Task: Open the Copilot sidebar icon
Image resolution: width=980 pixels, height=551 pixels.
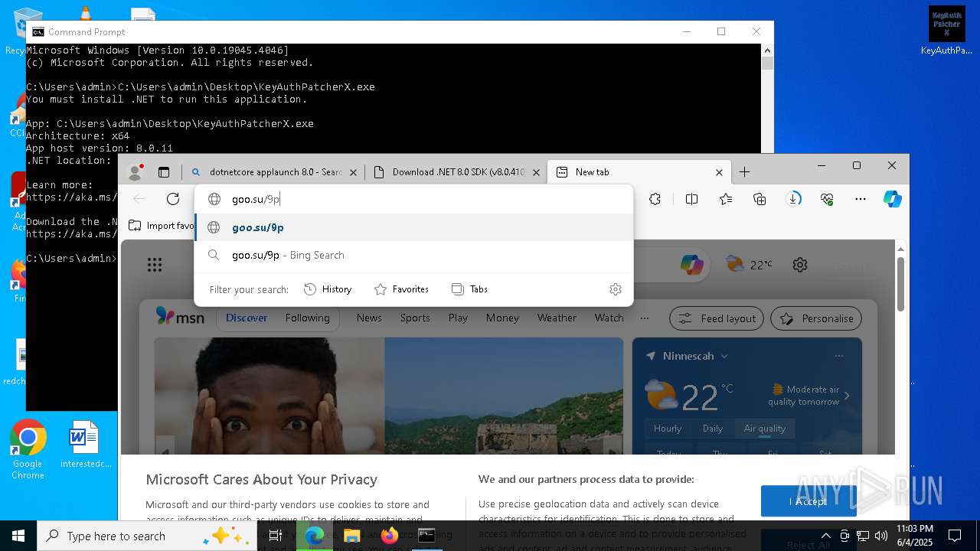Action: click(x=893, y=199)
